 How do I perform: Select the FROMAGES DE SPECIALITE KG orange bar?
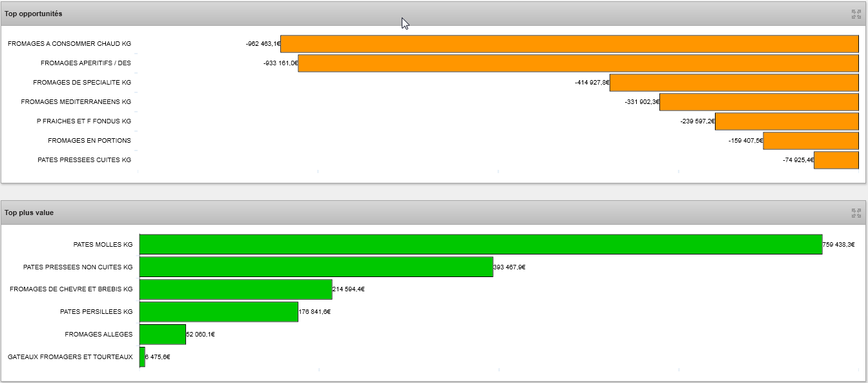pyautogui.click(x=734, y=83)
